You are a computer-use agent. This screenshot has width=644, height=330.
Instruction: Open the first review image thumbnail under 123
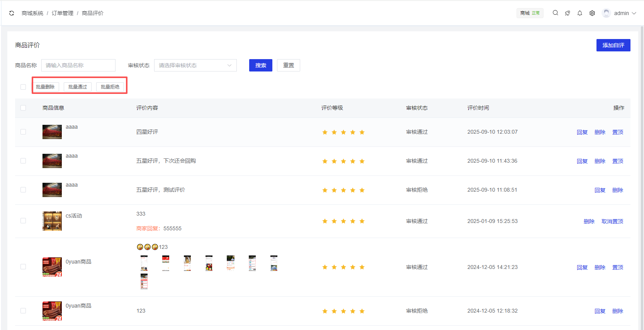(x=144, y=263)
